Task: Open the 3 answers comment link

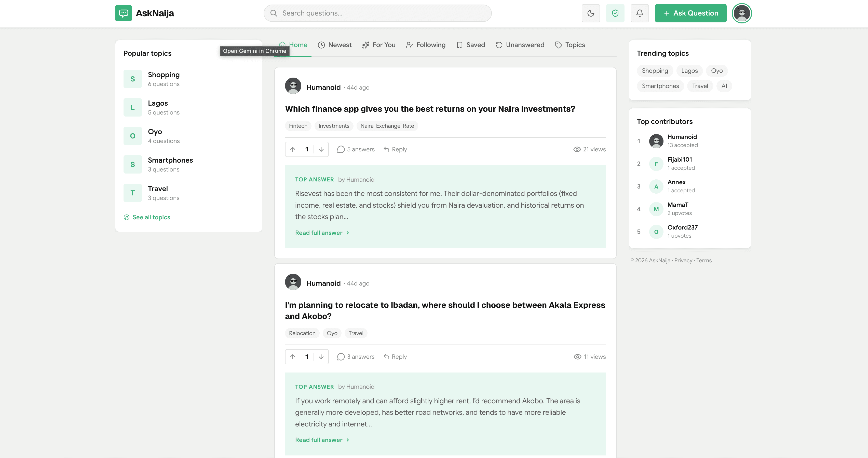Action: tap(356, 357)
